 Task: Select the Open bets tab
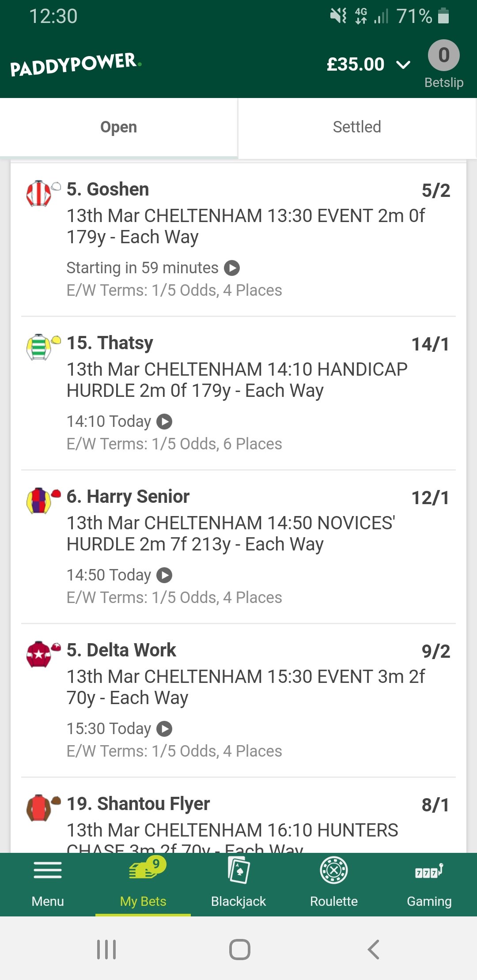[x=119, y=127]
